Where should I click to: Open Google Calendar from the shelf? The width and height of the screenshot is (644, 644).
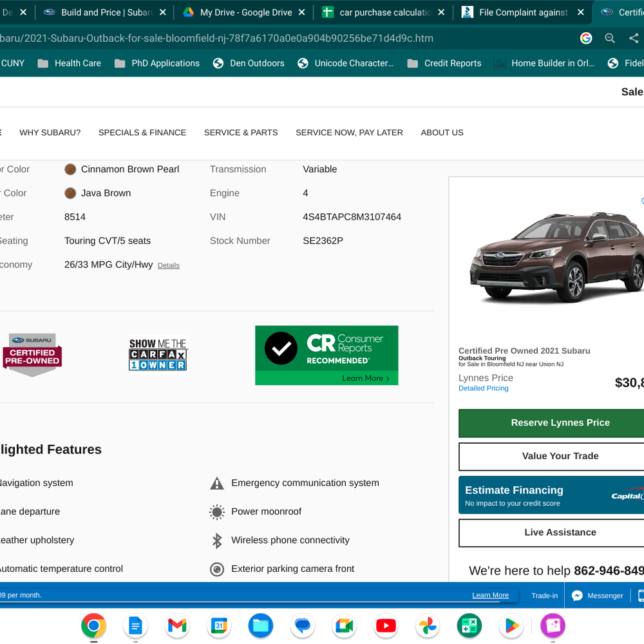(x=219, y=625)
